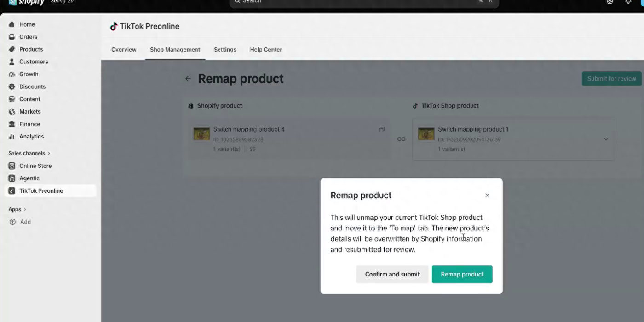The width and height of the screenshot is (644, 322).
Task: Open the Settings tab
Action: [225, 50]
